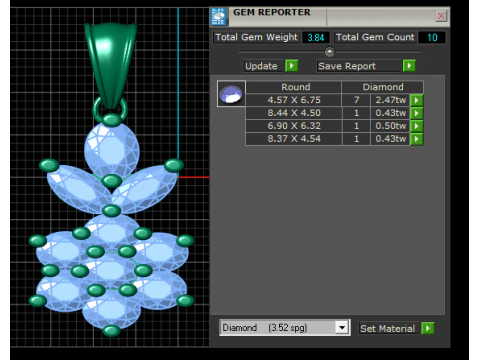480x360 pixels.
Task: Select the 8.37 X 4.54 size cell
Action: (294, 139)
